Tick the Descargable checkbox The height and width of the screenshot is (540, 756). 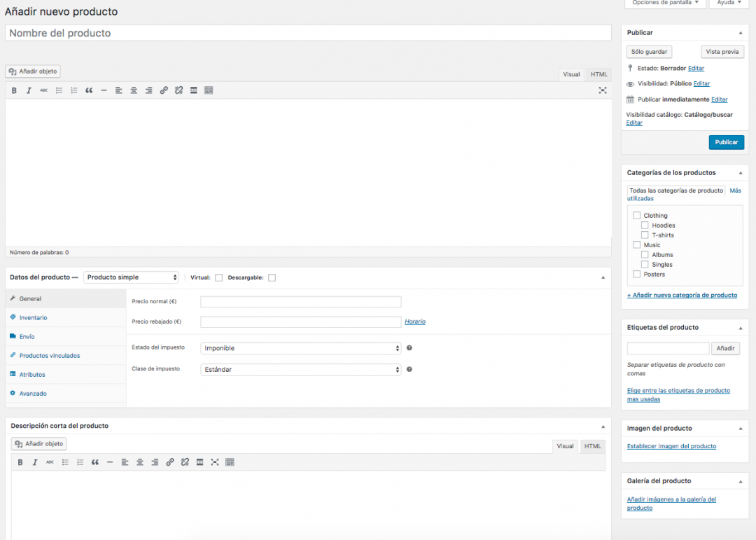point(272,277)
